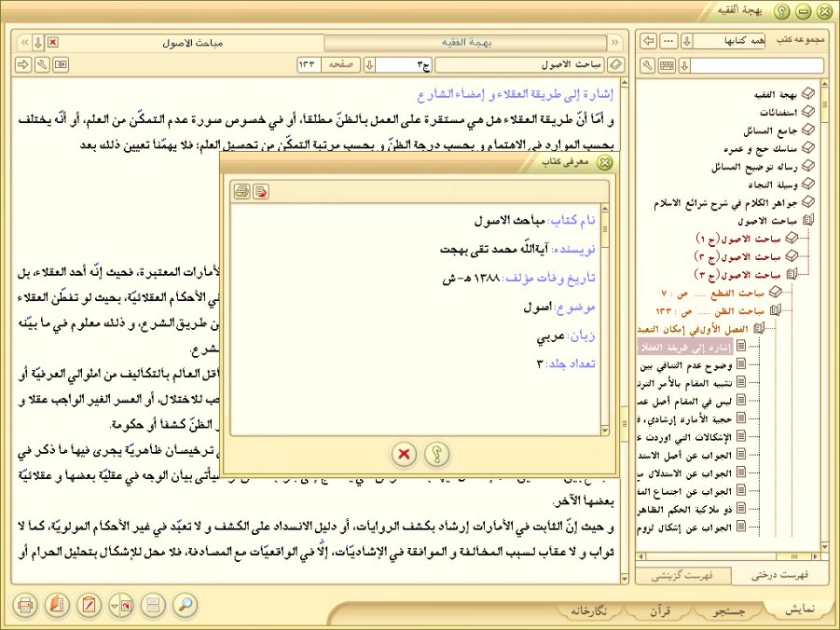
Task: Switch to the فهرست گزینشی tab
Action: tap(683, 576)
